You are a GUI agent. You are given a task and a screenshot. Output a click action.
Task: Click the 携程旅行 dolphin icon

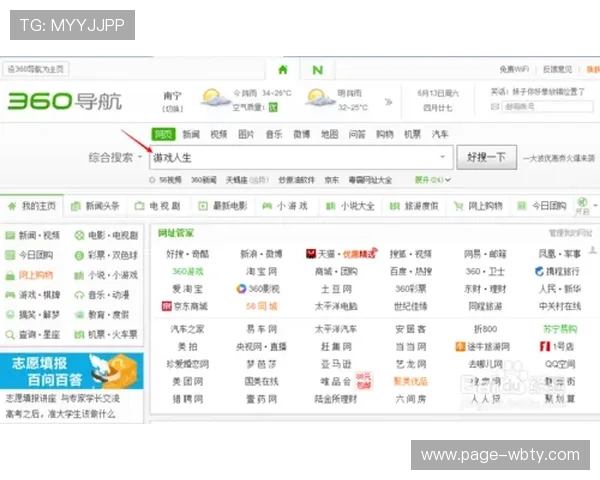tap(539, 271)
